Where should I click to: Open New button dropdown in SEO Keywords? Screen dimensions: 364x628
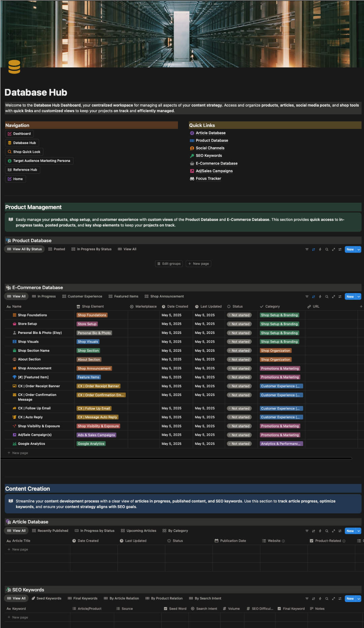(x=359, y=599)
